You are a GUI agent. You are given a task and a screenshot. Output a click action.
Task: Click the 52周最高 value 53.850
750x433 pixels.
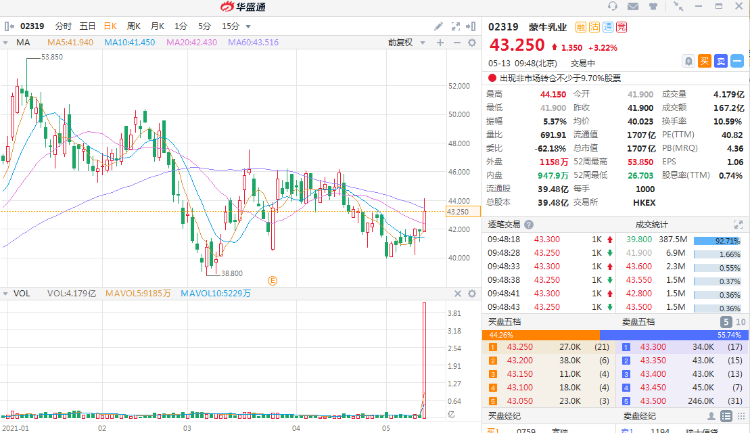click(640, 162)
